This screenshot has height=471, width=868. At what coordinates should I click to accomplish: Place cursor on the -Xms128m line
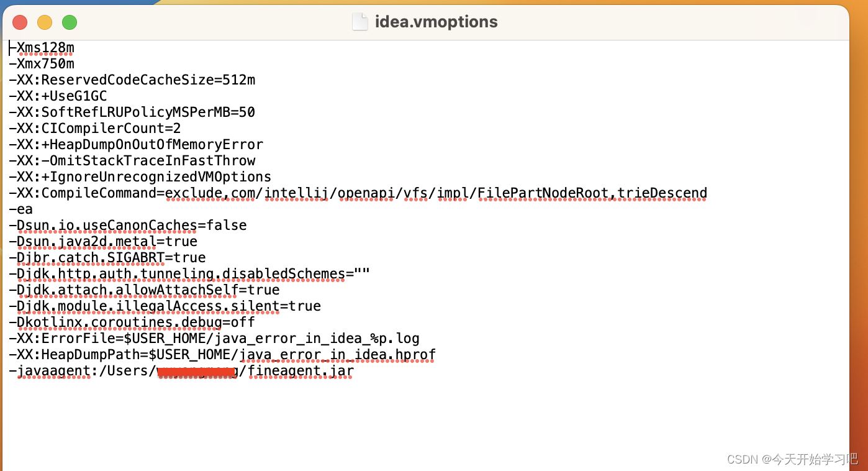pos(42,48)
